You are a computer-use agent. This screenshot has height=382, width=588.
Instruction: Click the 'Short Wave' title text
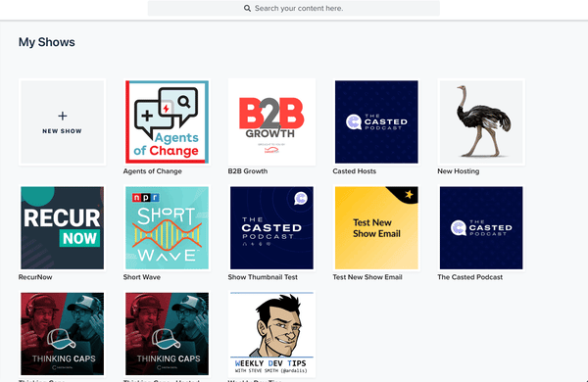pyautogui.click(x=142, y=277)
